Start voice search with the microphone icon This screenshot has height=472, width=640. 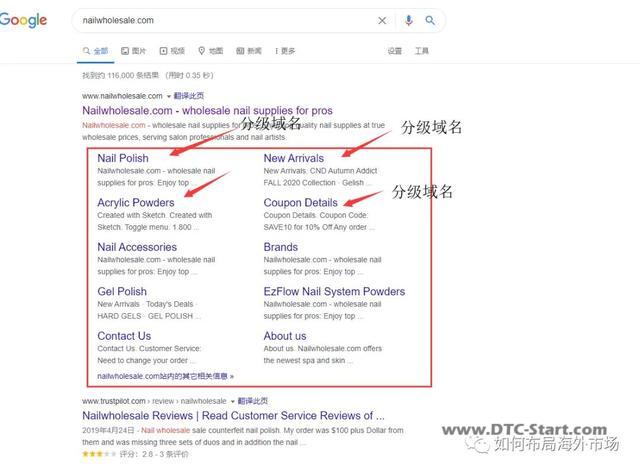click(409, 20)
